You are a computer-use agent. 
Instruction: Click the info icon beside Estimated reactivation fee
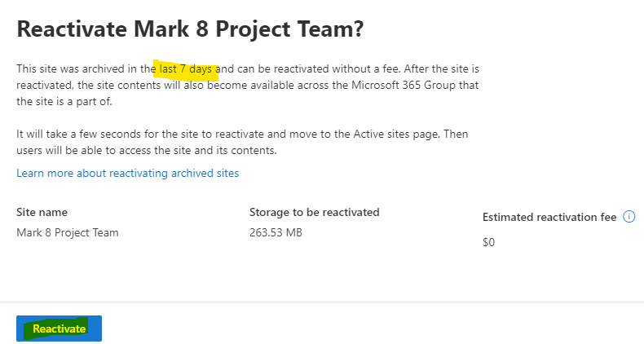[629, 216]
